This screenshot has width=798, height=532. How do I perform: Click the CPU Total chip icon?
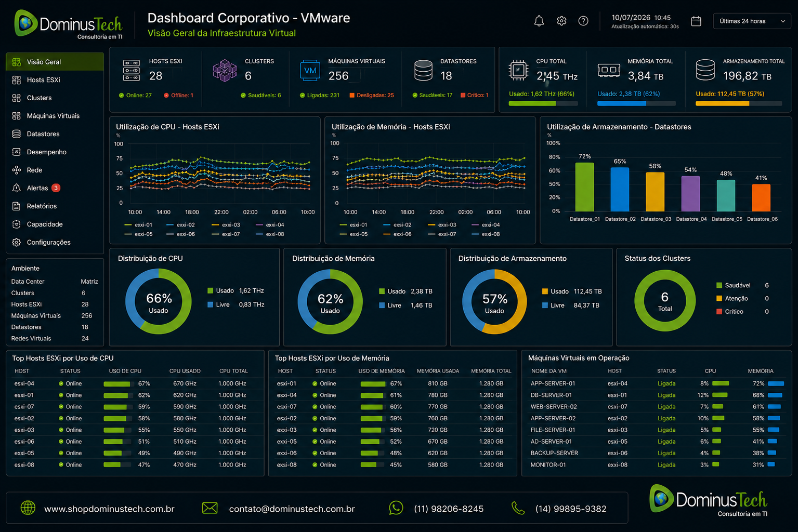[x=519, y=70]
